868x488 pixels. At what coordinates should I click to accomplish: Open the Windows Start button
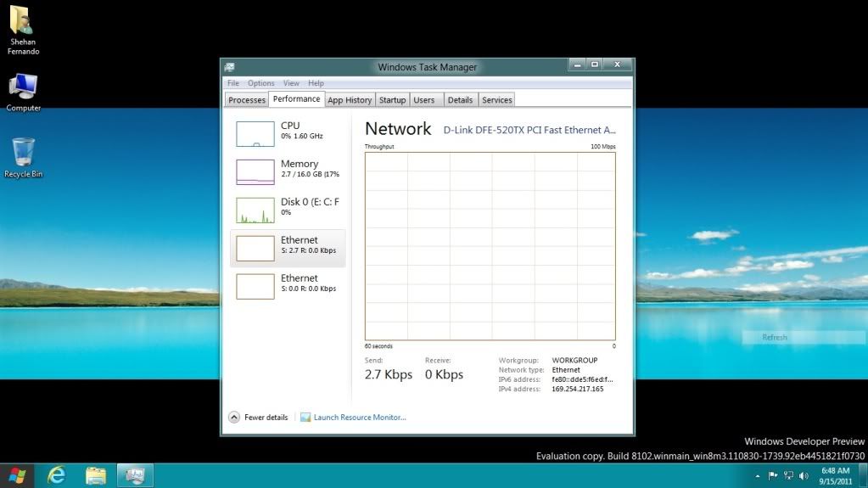(x=17, y=475)
